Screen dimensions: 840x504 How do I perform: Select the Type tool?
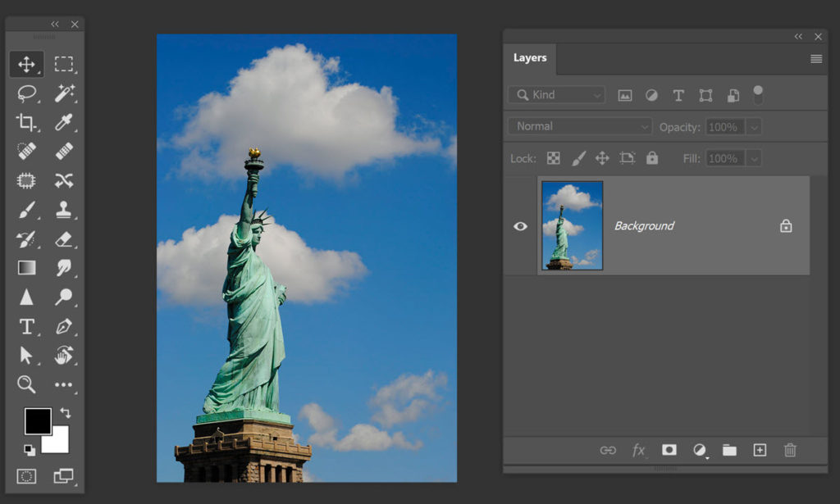[x=26, y=326]
